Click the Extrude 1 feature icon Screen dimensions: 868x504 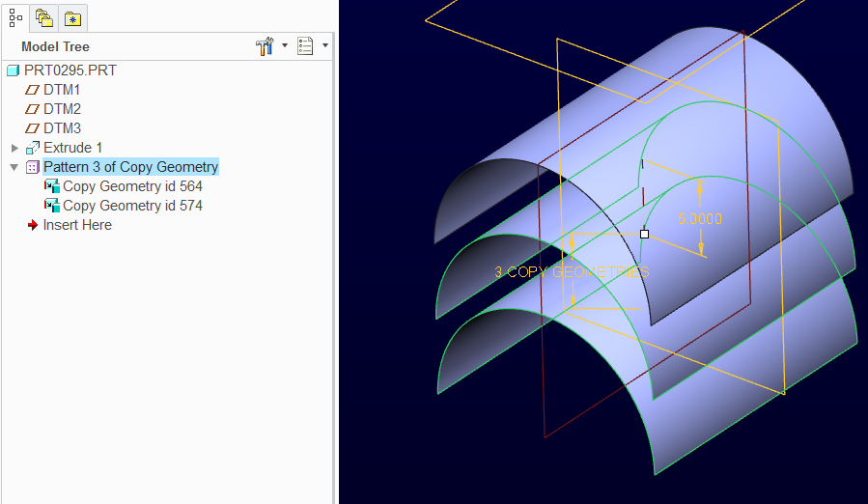33,148
